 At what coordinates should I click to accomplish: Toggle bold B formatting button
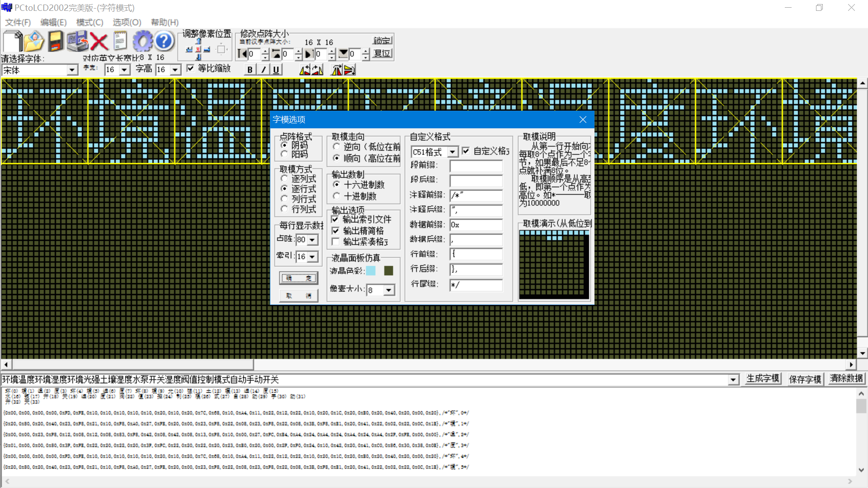[250, 70]
